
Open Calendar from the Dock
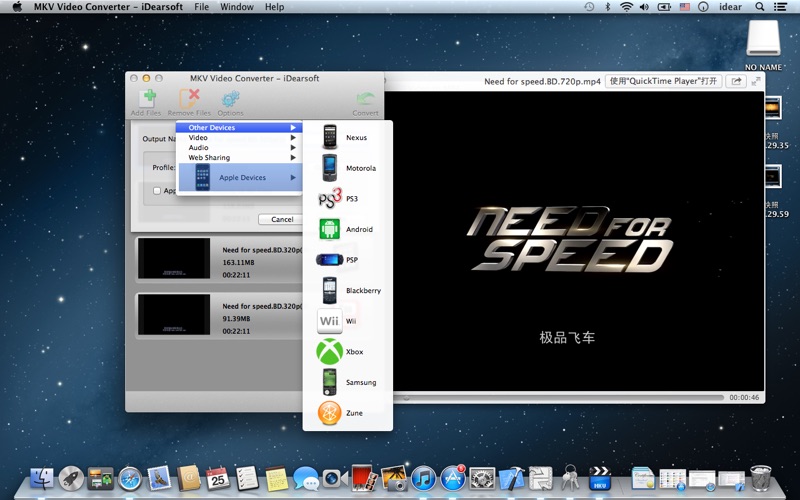tap(218, 479)
